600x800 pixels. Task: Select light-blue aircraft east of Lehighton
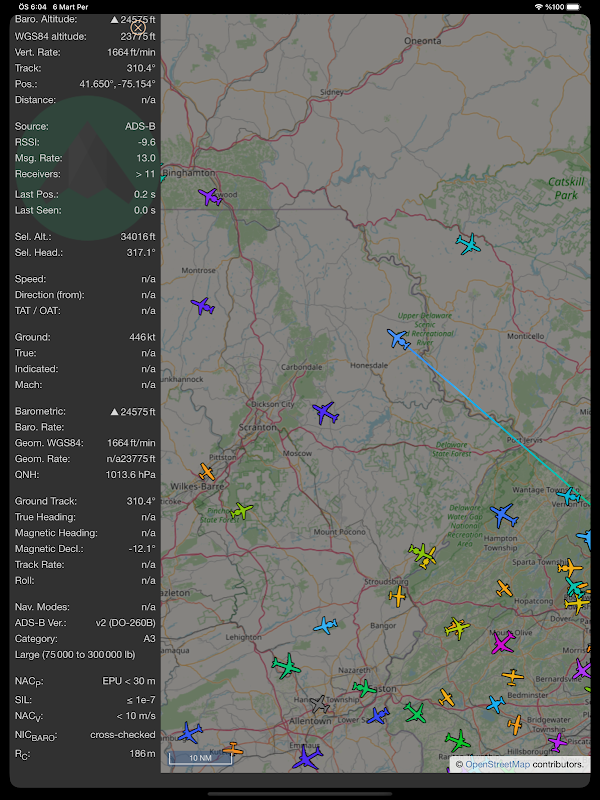pos(325,625)
